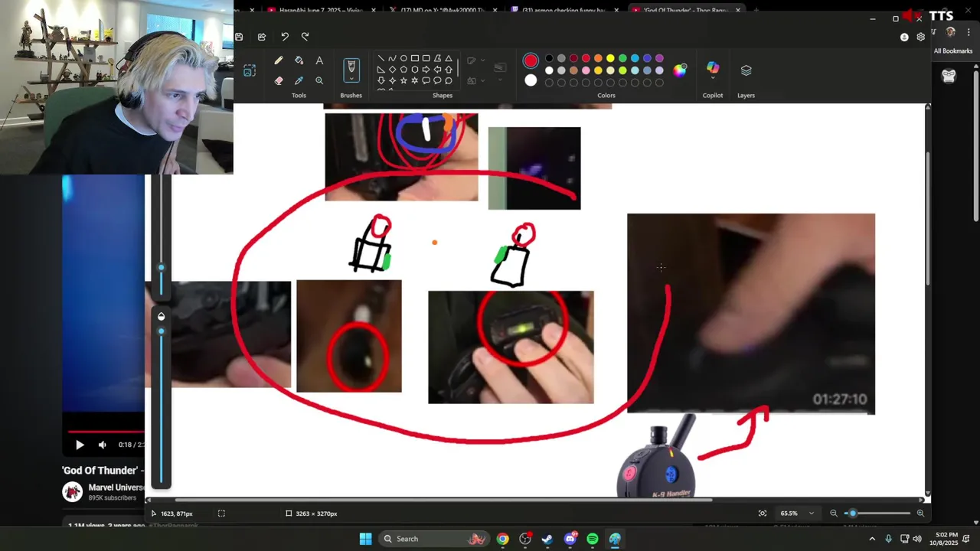The height and width of the screenshot is (551, 980).
Task: Fit canvas to window
Action: pyautogui.click(x=763, y=514)
